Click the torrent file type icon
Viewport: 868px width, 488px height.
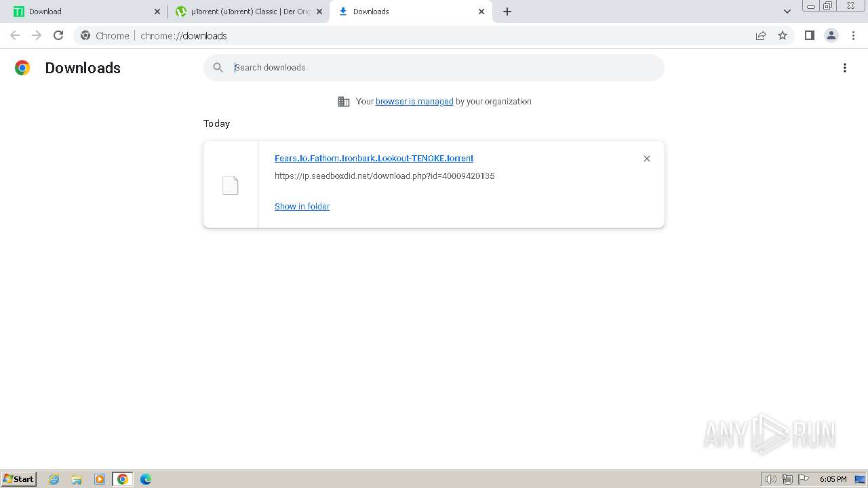point(231,185)
